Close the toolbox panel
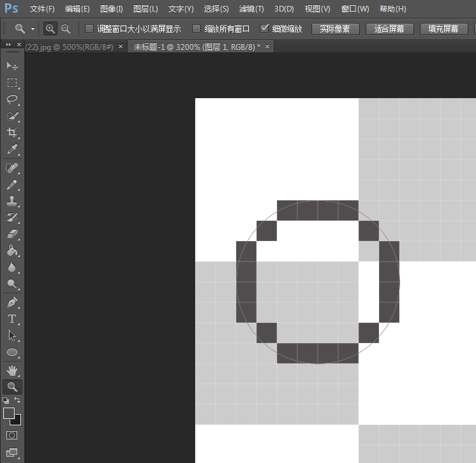This screenshot has width=476, height=463. coord(19,44)
